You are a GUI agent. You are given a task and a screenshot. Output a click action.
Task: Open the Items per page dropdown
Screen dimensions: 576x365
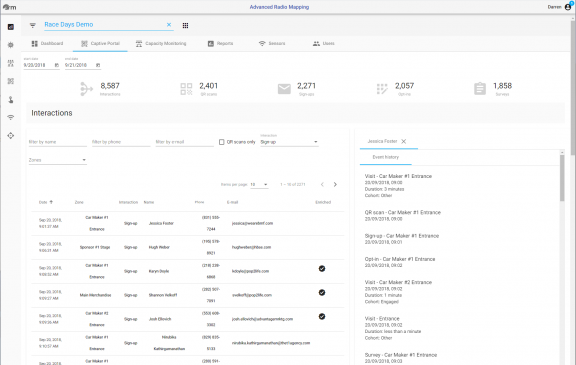[x=259, y=184]
